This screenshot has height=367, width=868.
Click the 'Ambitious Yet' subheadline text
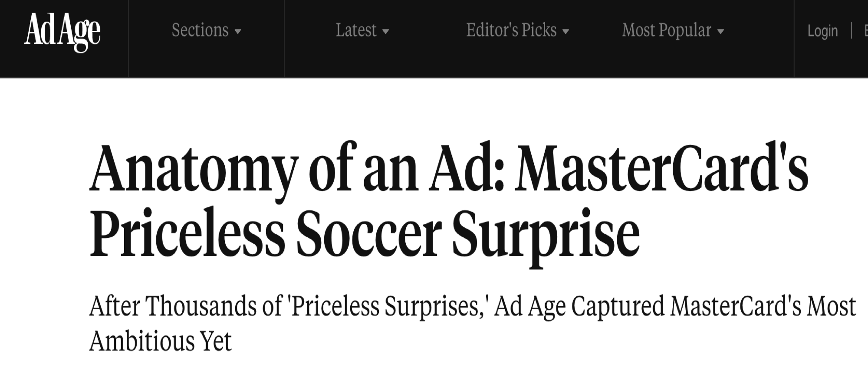pyautogui.click(x=161, y=341)
